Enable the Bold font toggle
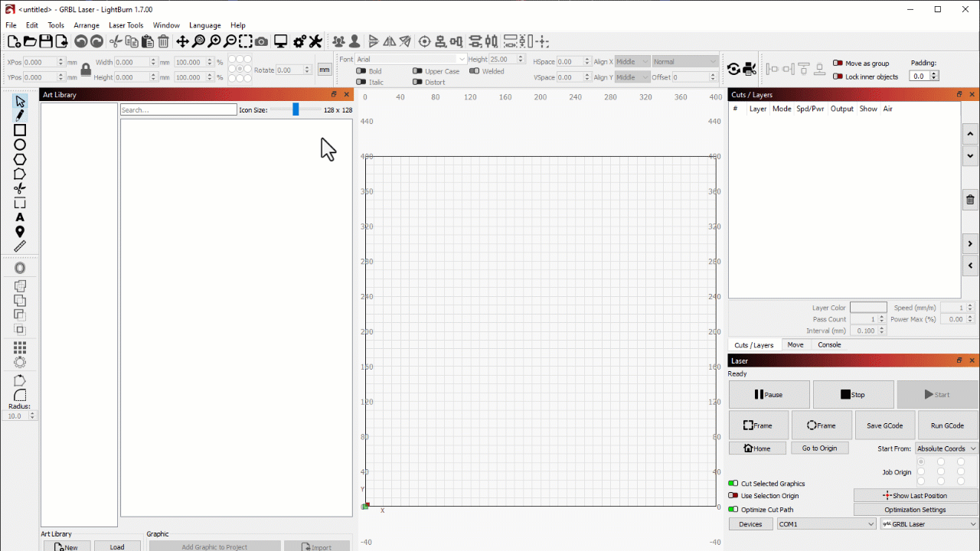This screenshot has height=551, width=980. pyautogui.click(x=361, y=70)
